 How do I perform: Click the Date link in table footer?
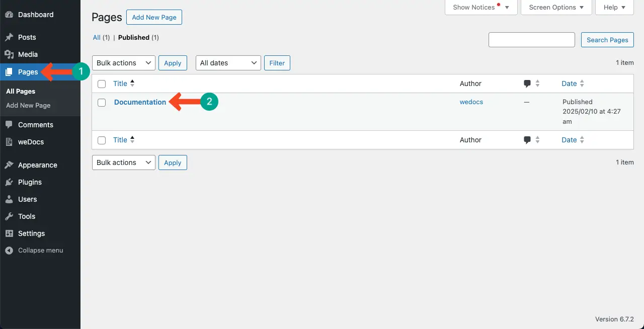[x=569, y=140]
